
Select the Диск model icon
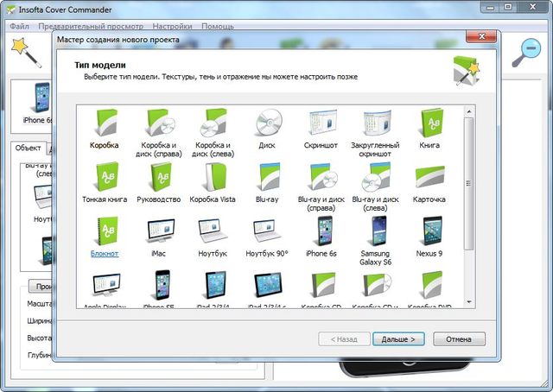[269, 123]
